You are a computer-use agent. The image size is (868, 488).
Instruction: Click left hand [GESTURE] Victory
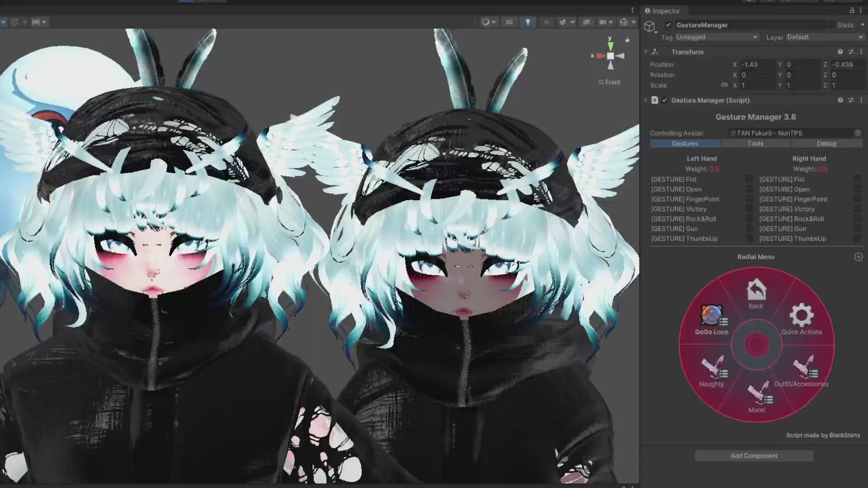pyautogui.click(x=679, y=209)
